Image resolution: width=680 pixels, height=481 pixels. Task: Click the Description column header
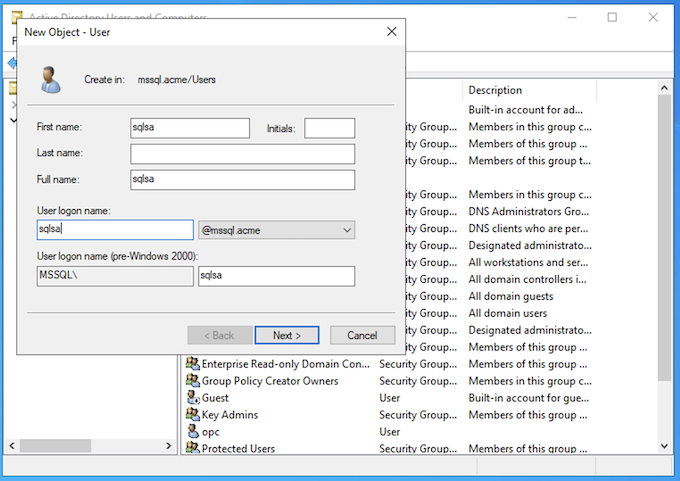[495, 90]
